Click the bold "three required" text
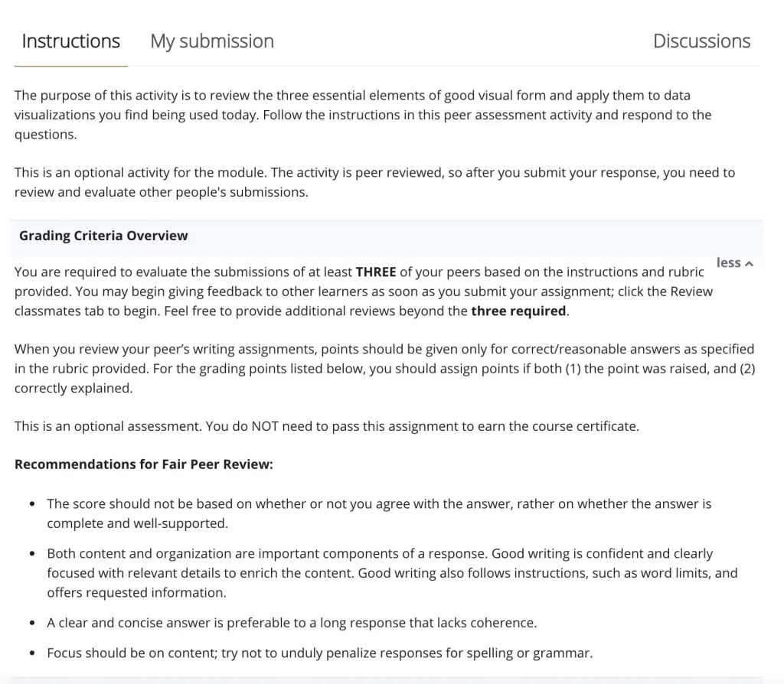The height and width of the screenshot is (684, 784). click(518, 311)
